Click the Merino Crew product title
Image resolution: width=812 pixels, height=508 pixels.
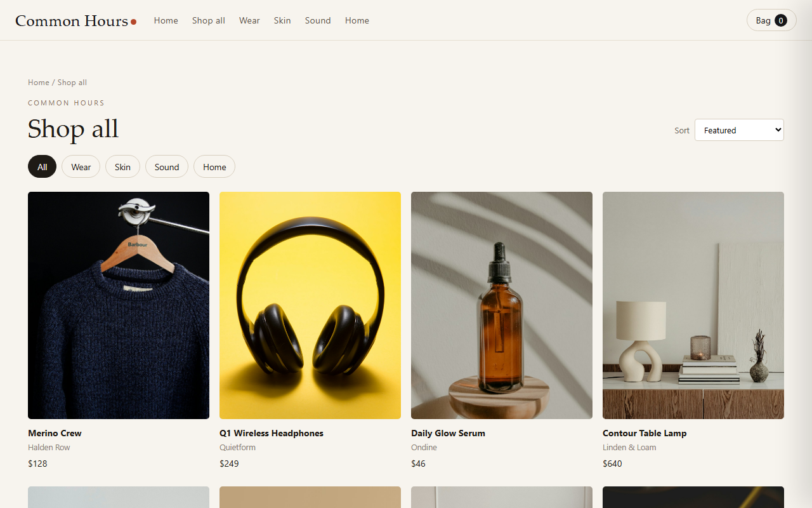click(55, 433)
